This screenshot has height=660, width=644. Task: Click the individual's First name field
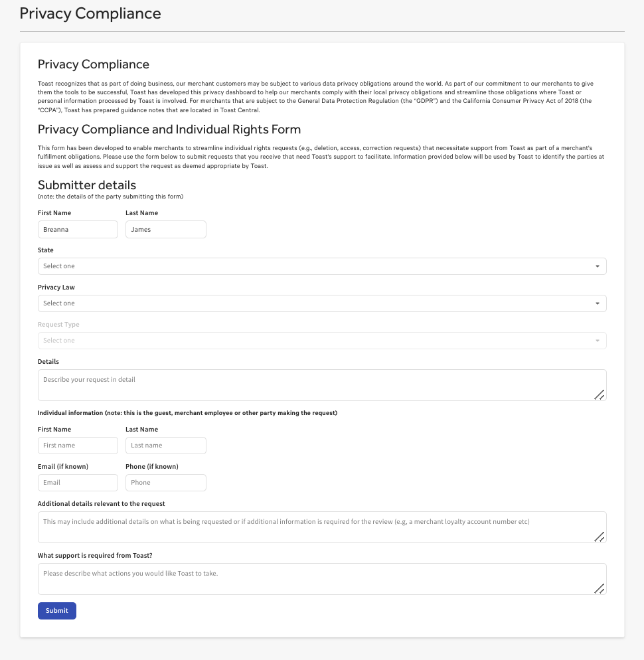pos(78,445)
